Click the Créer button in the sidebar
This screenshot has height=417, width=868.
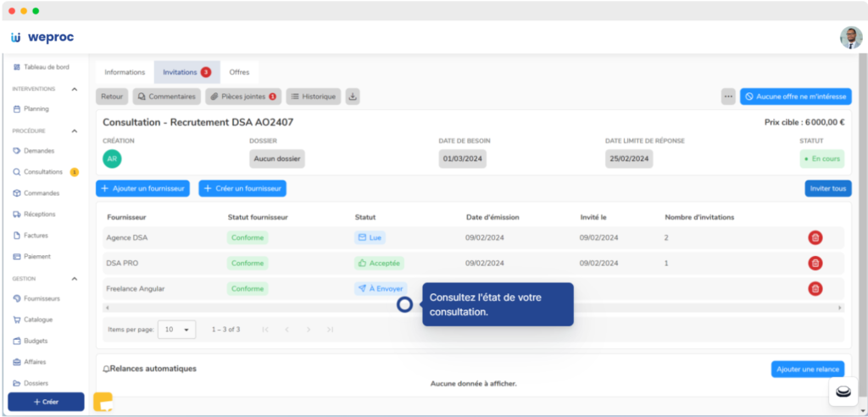[46, 402]
